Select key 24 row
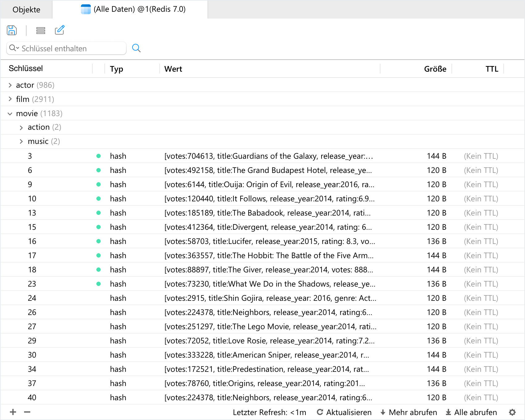 tap(262, 298)
